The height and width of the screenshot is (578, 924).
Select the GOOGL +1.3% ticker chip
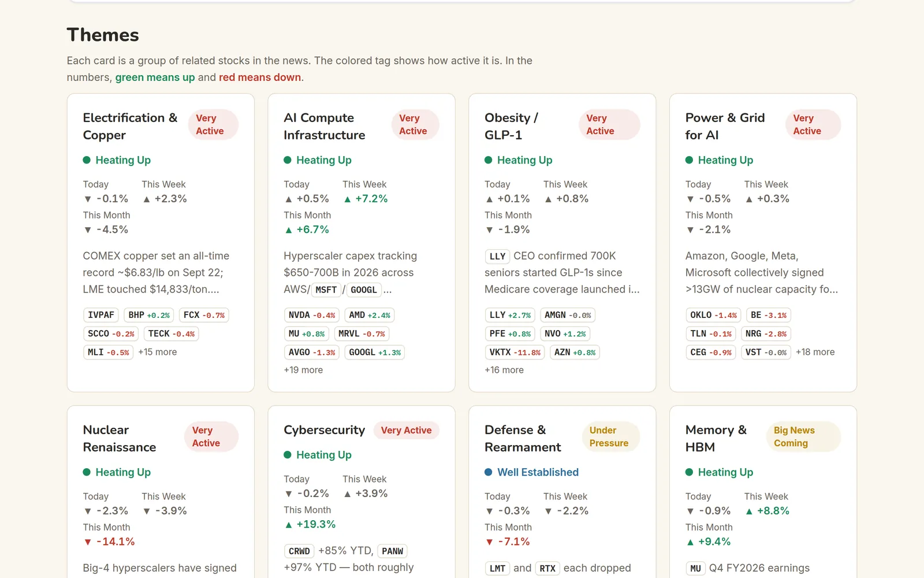[x=375, y=352]
